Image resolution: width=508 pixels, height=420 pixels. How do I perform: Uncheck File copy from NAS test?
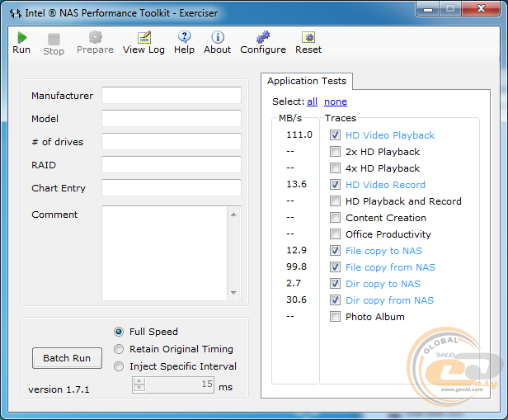[335, 267]
